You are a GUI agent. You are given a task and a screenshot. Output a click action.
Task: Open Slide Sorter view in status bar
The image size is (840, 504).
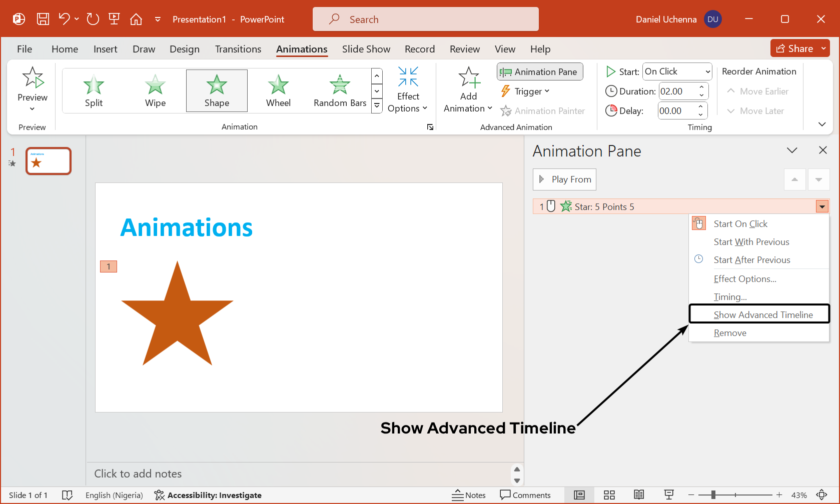click(x=609, y=495)
